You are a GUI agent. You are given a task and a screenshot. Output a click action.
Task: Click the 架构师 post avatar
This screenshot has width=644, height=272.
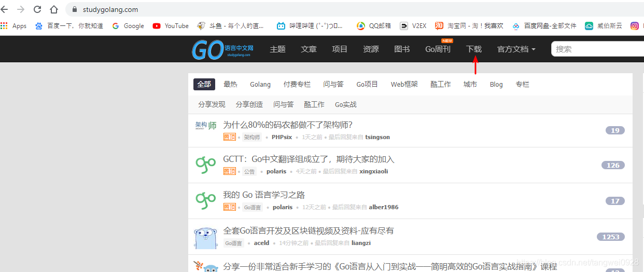(x=205, y=126)
